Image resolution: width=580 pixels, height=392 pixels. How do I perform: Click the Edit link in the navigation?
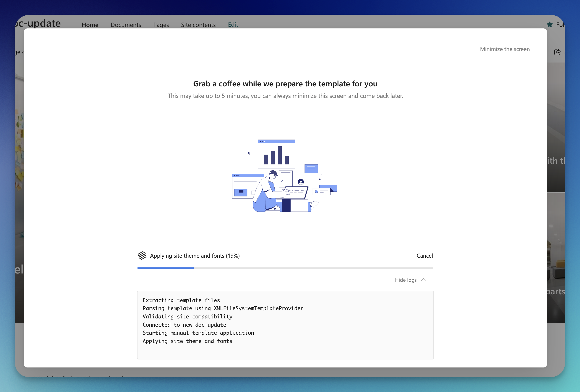click(233, 25)
